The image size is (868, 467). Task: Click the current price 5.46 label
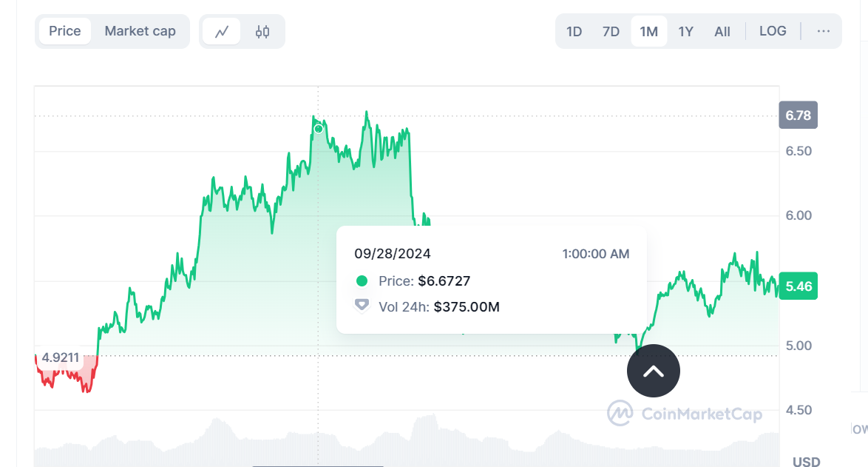click(x=798, y=286)
